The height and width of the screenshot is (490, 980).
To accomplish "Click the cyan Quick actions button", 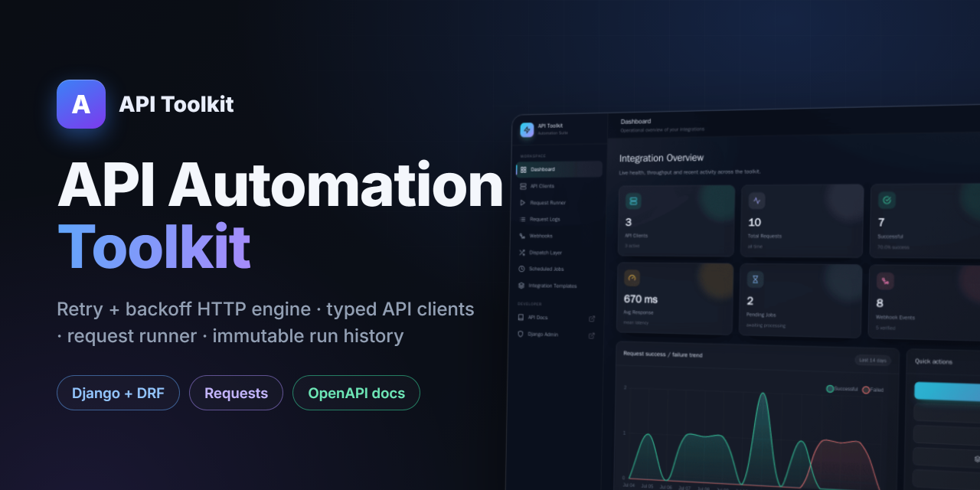I will (x=947, y=391).
